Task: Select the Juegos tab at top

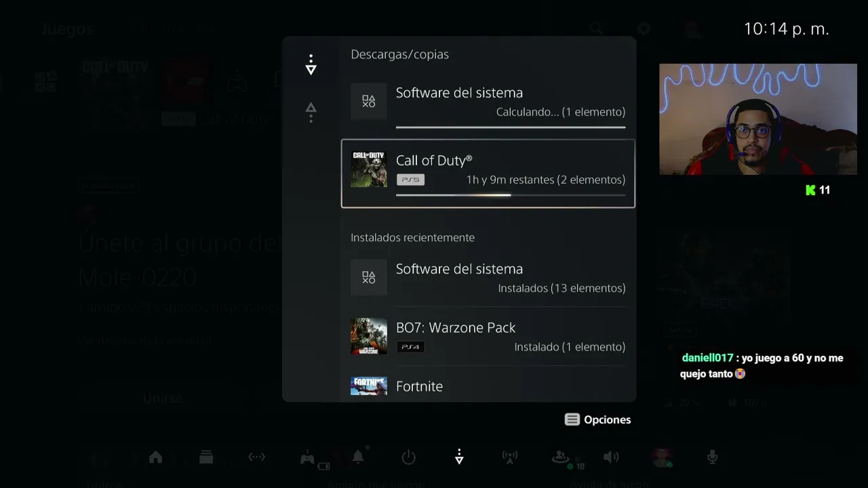Action: [x=66, y=29]
